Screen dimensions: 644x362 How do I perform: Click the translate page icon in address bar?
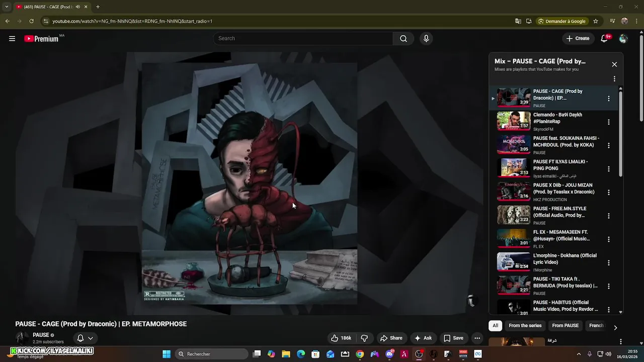pyautogui.click(x=518, y=21)
